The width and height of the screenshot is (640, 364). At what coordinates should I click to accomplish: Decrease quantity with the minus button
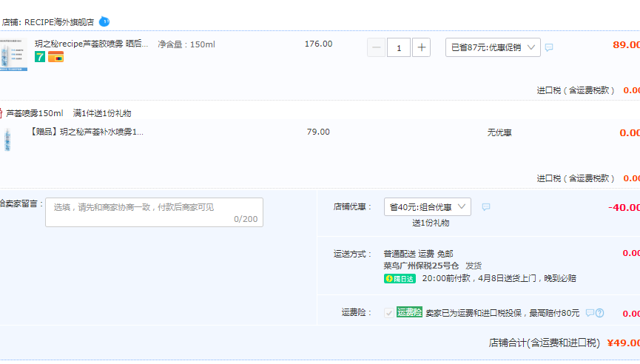(x=376, y=48)
